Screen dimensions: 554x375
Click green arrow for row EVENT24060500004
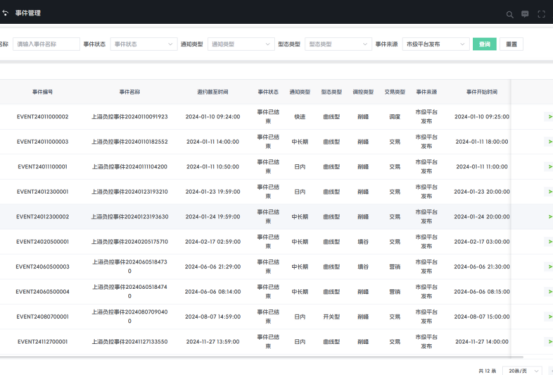tap(550, 292)
